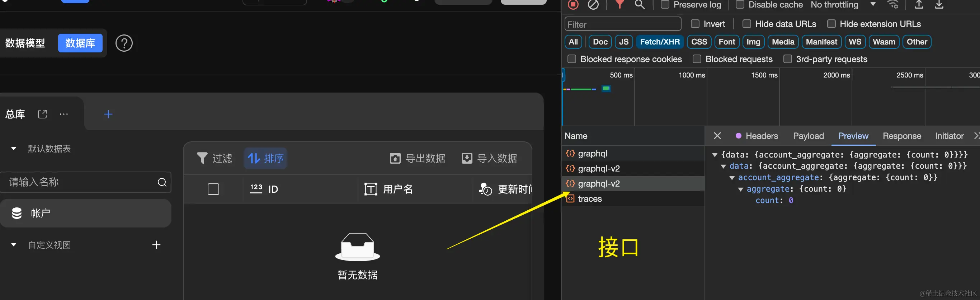Viewport: 980px width, 300px height.
Task: Collapse the 默认数据表 section
Action: pos(14,149)
